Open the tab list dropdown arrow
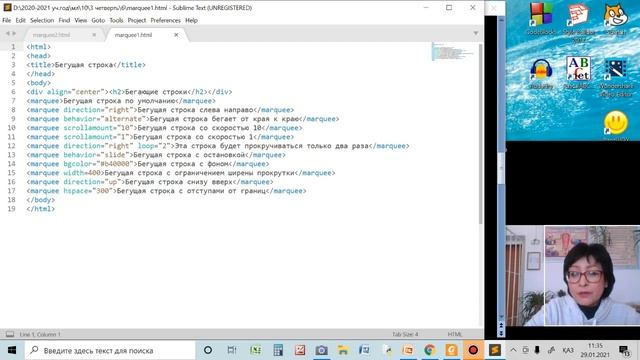The height and width of the screenshot is (360, 640). coord(476,33)
